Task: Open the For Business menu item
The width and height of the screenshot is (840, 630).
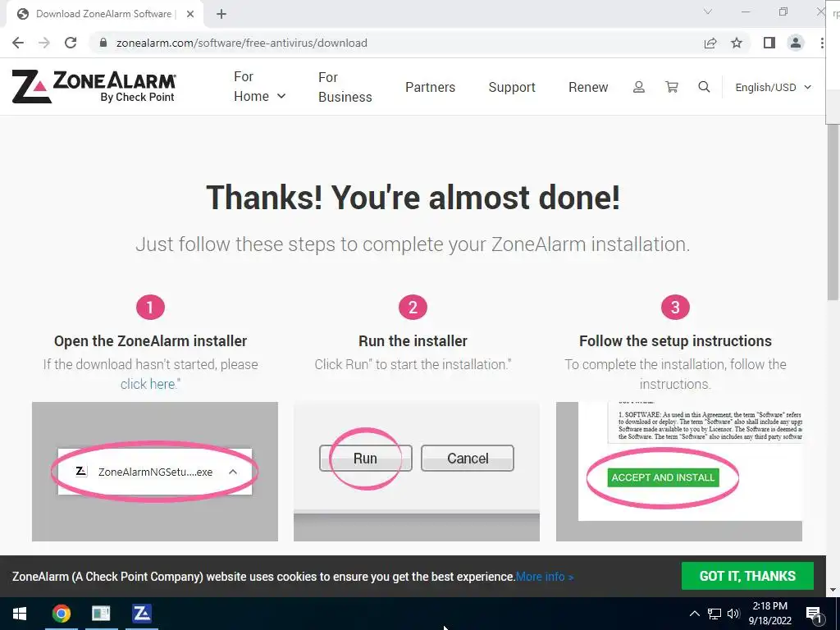Action: pyautogui.click(x=345, y=87)
